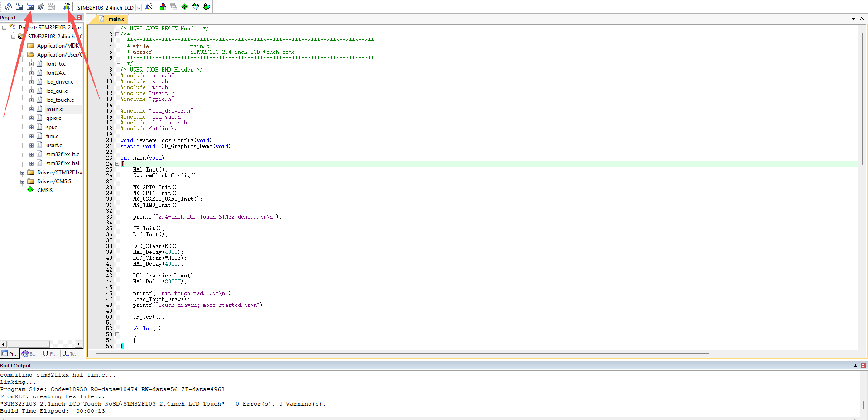
Task: Collapse the header comment fold on line 2
Action: pos(117,34)
